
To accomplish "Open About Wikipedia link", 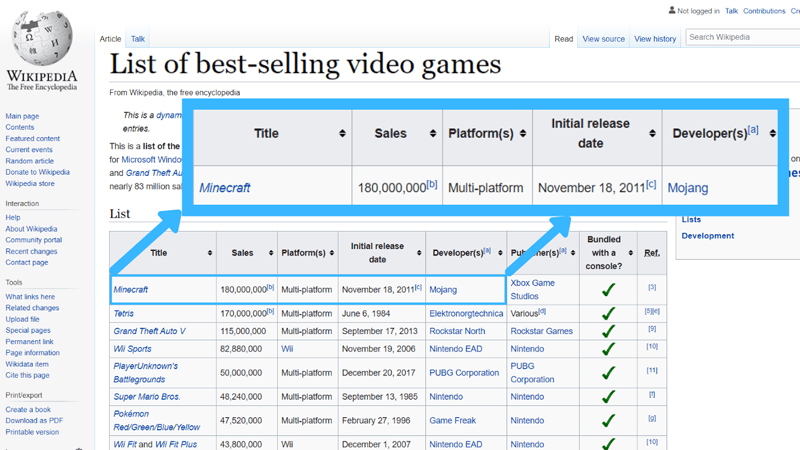I will pos(31,229).
